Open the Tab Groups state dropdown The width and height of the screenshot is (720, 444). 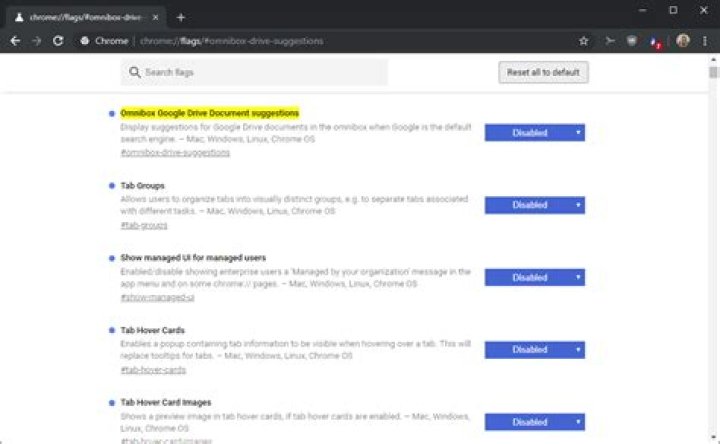click(x=534, y=205)
